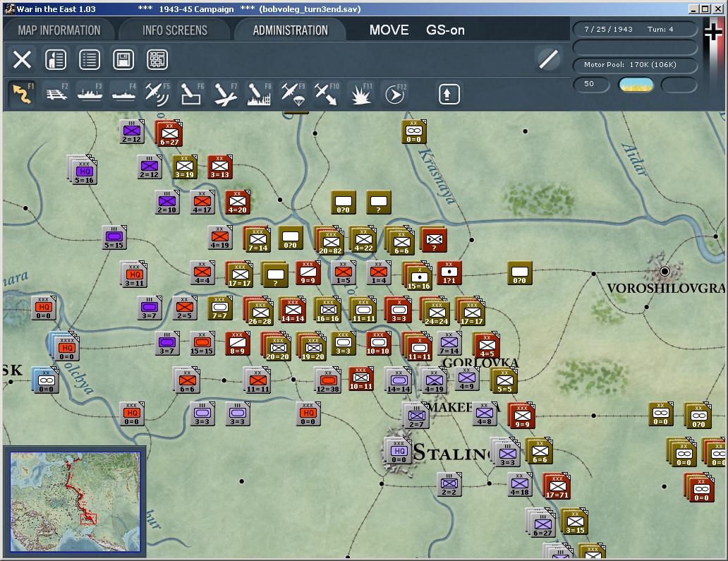Click the field showing 50
Image resolution: width=728 pixels, height=561 pixels.
[x=591, y=84]
